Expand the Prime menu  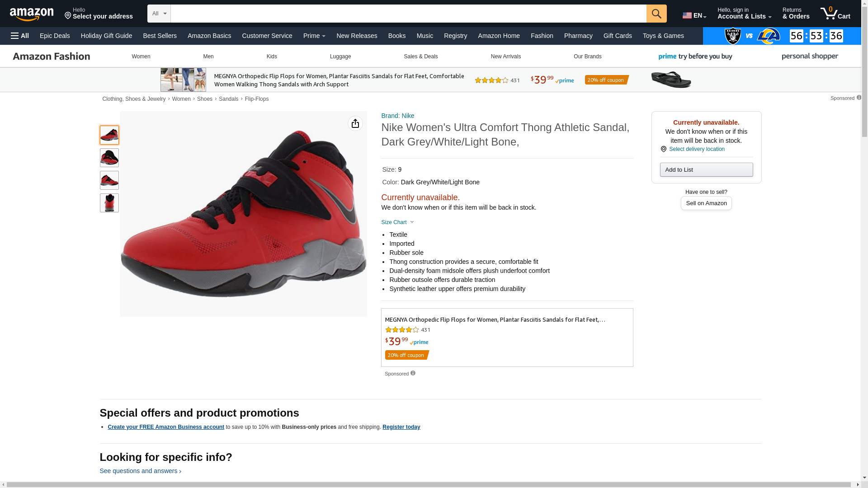click(x=314, y=36)
